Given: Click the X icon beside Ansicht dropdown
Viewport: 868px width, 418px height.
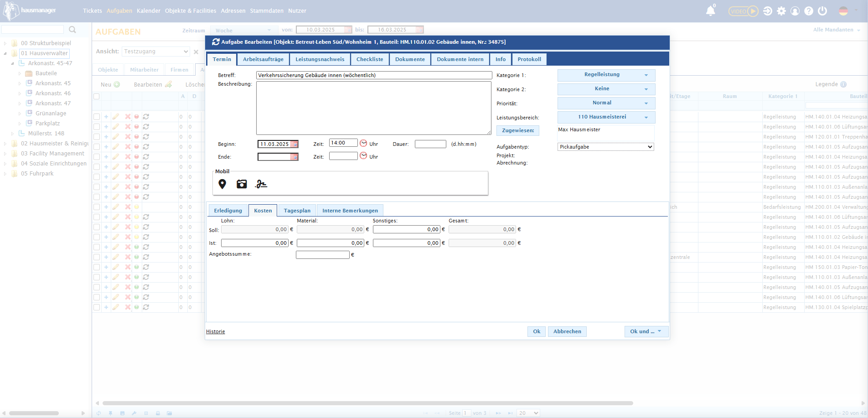Looking at the screenshot, I should pyautogui.click(x=196, y=52).
